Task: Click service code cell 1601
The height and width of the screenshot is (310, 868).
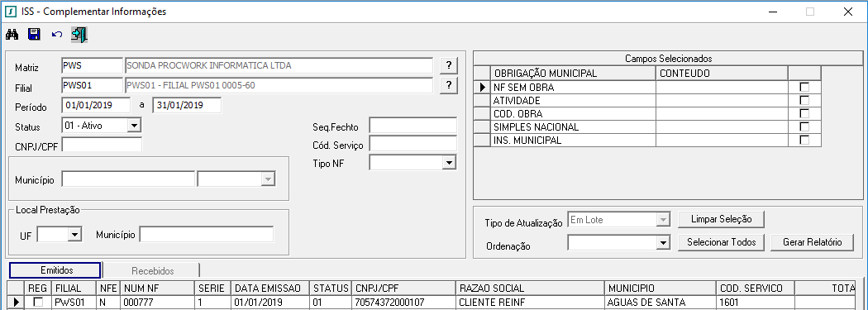Action: coord(755,303)
